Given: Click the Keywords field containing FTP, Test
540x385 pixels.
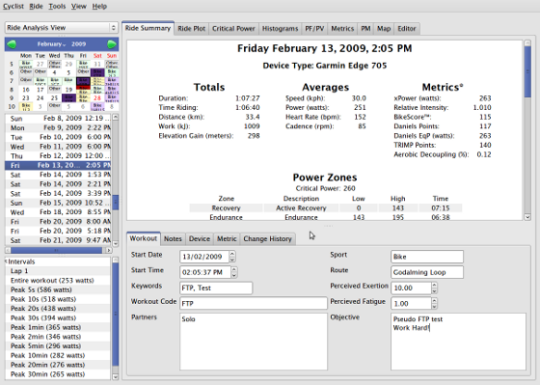Looking at the screenshot, I should tap(216, 288).
